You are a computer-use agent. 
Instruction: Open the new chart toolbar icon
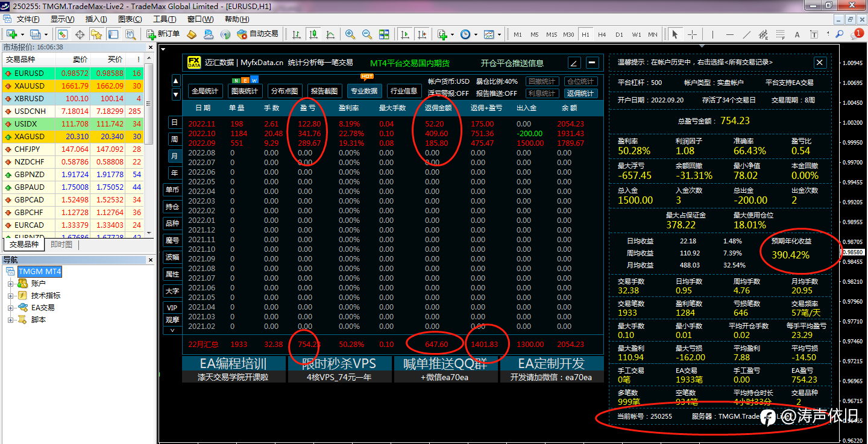tap(11, 34)
